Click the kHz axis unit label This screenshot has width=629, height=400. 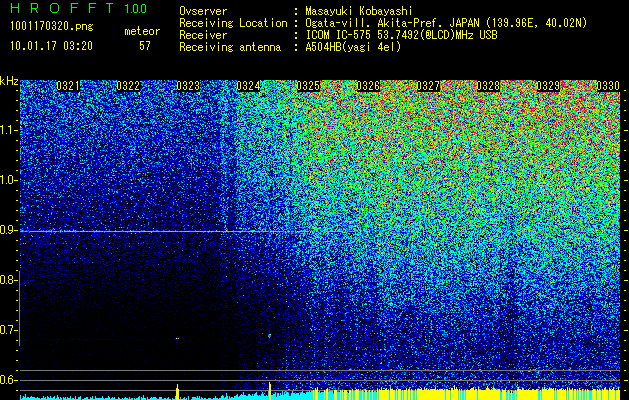click(x=9, y=82)
